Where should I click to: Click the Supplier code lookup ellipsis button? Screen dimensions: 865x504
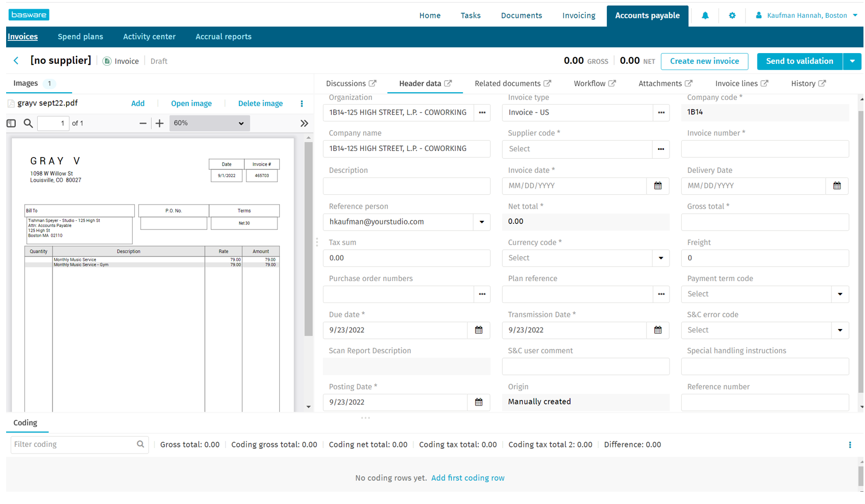point(661,149)
